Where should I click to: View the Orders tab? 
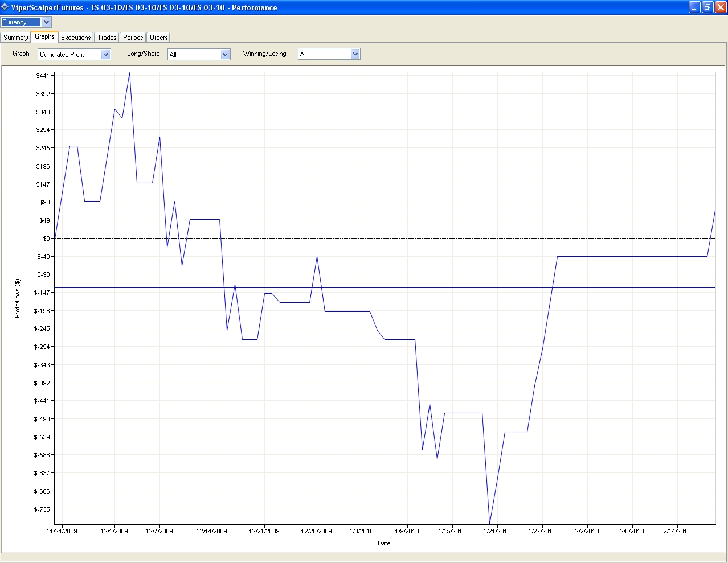pyautogui.click(x=159, y=38)
